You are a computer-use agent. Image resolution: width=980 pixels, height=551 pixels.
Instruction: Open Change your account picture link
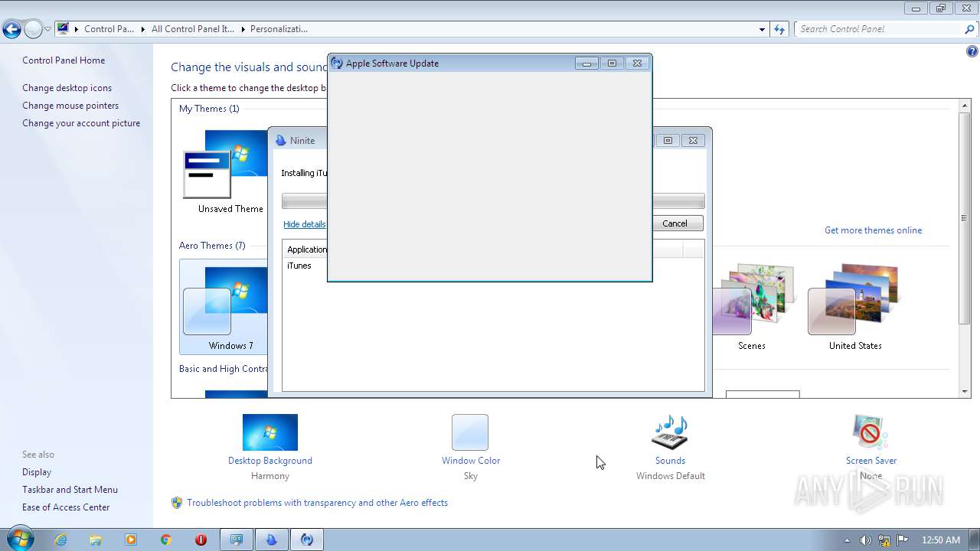click(x=81, y=123)
